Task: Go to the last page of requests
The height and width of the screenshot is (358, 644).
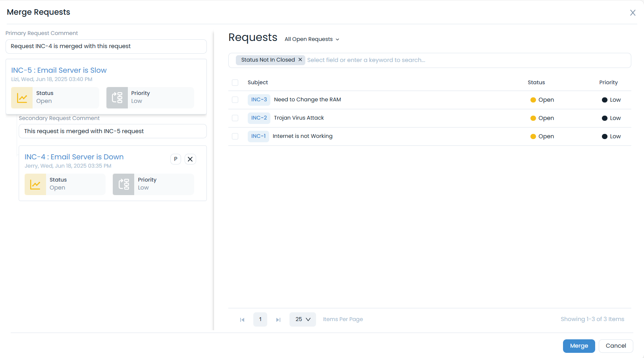Action: pos(278,320)
